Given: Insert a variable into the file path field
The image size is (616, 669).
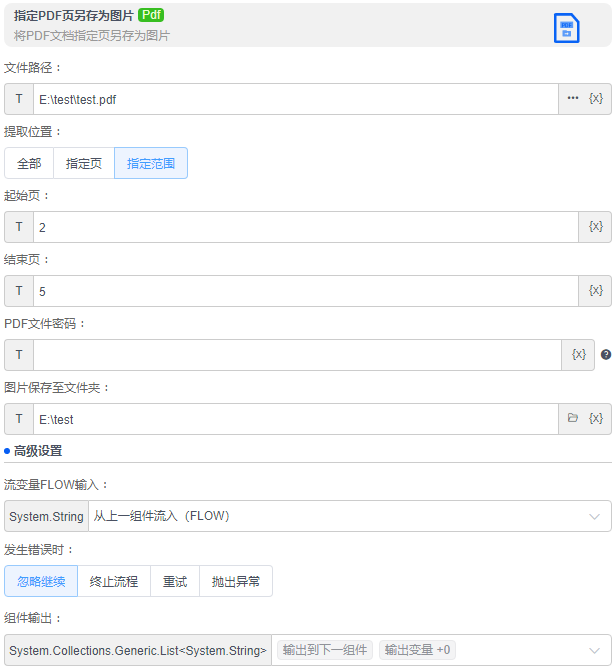Looking at the screenshot, I should pyautogui.click(x=596, y=99).
